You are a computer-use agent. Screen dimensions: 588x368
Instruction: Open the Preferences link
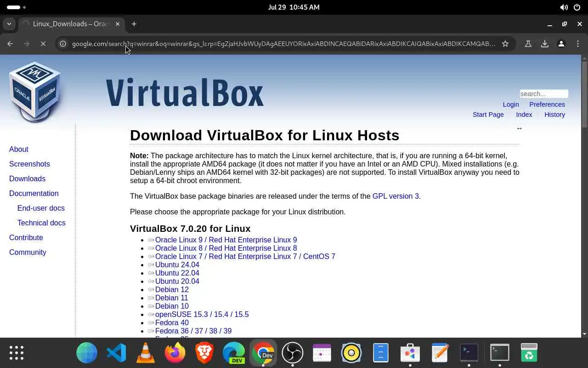(x=547, y=104)
